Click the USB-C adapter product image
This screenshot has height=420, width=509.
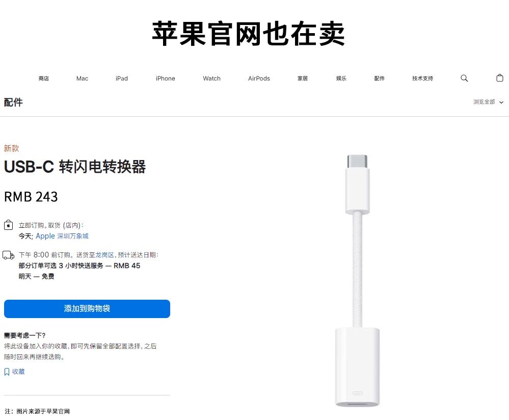[357, 281]
